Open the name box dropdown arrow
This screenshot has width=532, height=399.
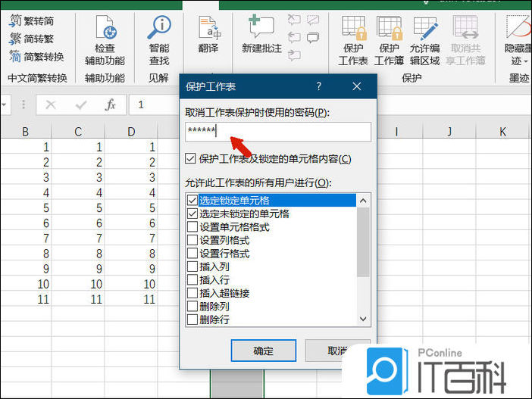(x=4, y=104)
